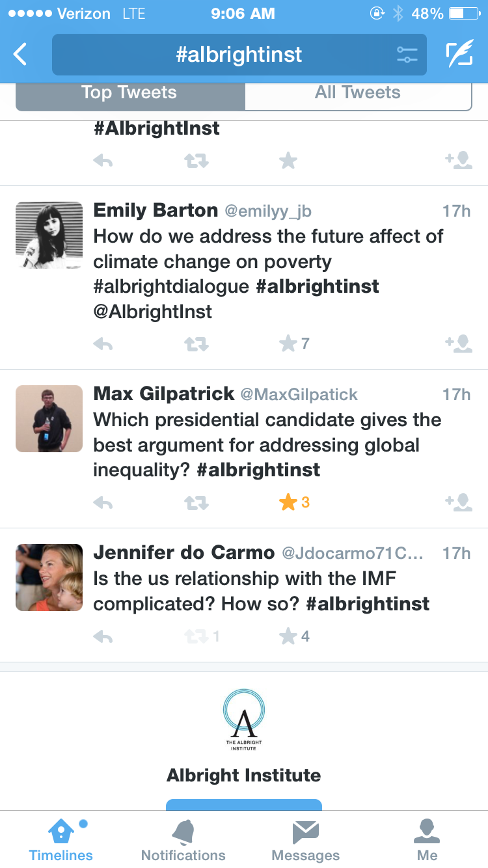488x868 pixels.
Task: Open Max Gilpatrick's profile picture
Action: 49,418
